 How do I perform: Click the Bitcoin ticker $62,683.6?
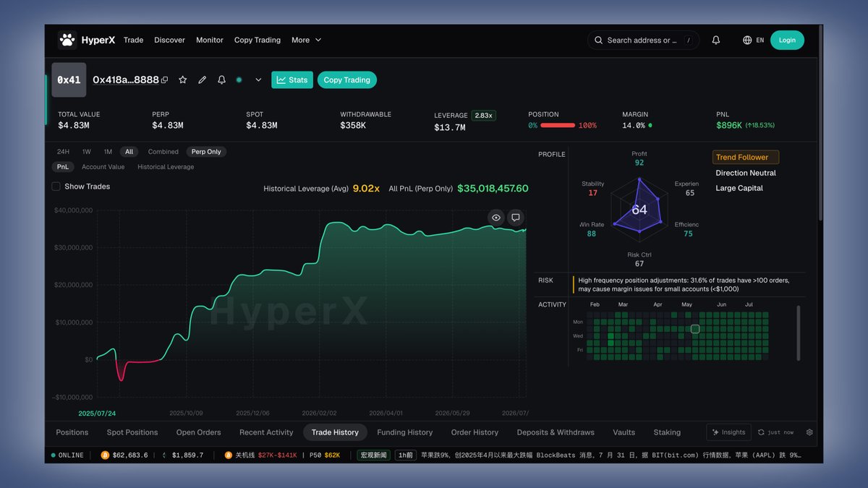[124, 455]
